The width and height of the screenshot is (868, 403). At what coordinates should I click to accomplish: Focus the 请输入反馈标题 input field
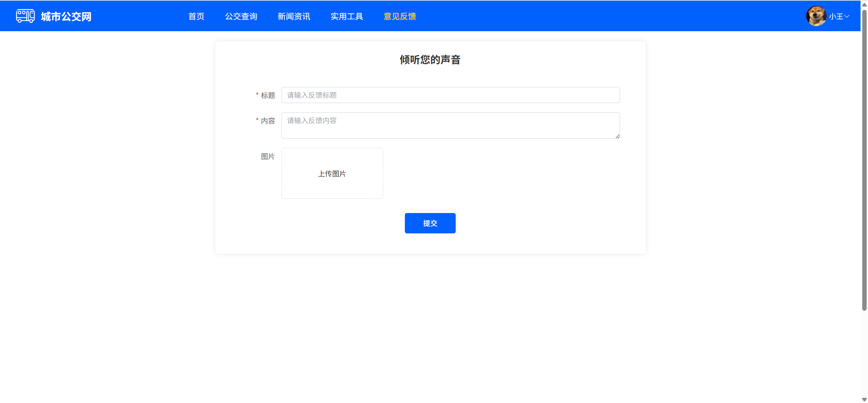click(450, 95)
